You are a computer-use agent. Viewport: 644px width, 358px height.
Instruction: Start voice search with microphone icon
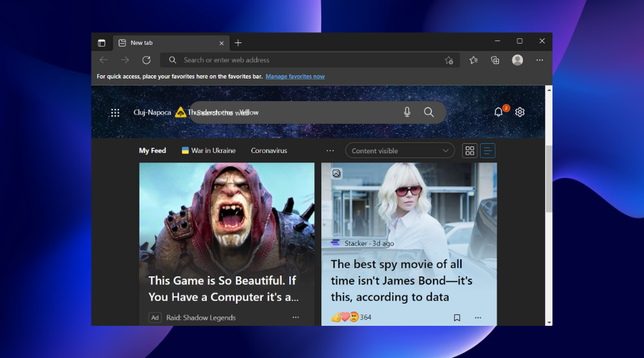(x=407, y=112)
